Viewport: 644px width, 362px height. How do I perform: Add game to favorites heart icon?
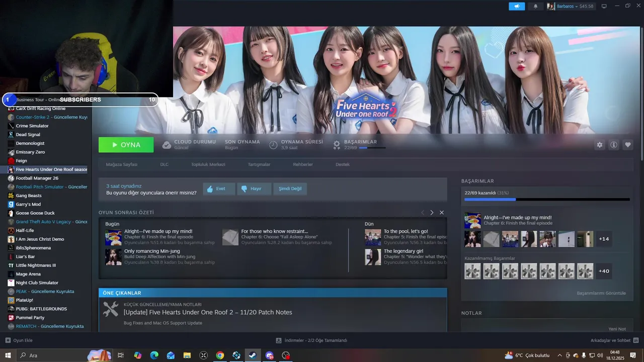(x=628, y=145)
